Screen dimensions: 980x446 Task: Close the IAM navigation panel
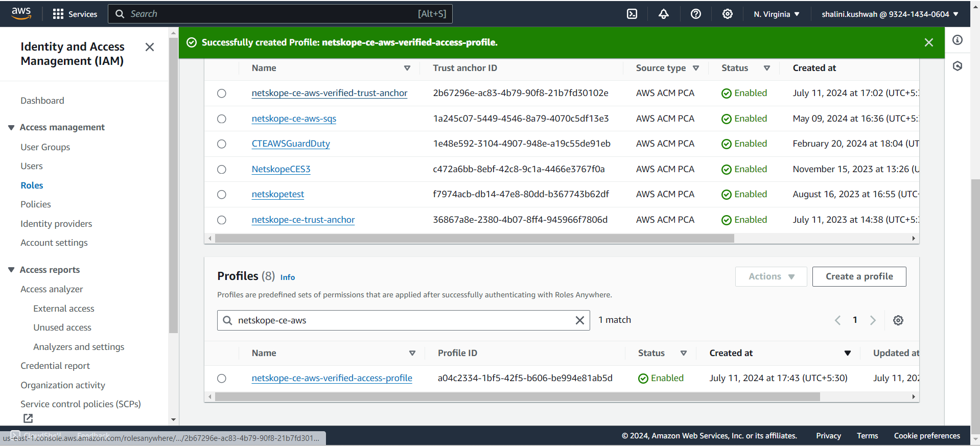tap(150, 47)
